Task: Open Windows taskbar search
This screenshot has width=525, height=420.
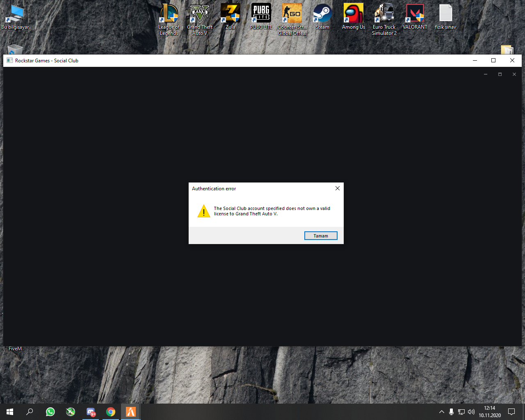Action: (30, 412)
